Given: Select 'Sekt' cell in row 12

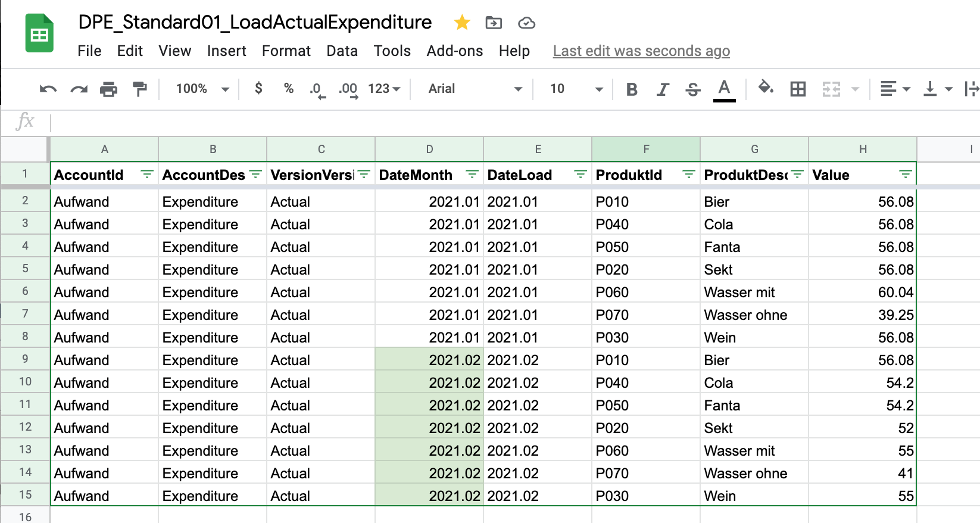Looking at the screenshot, I should coord(754,428).
